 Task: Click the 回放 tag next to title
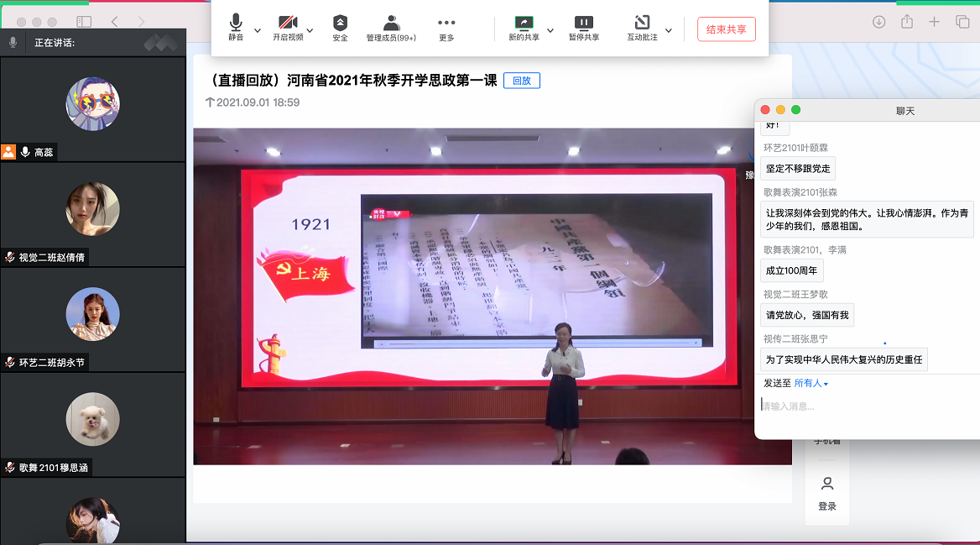[x=521, y=81]
